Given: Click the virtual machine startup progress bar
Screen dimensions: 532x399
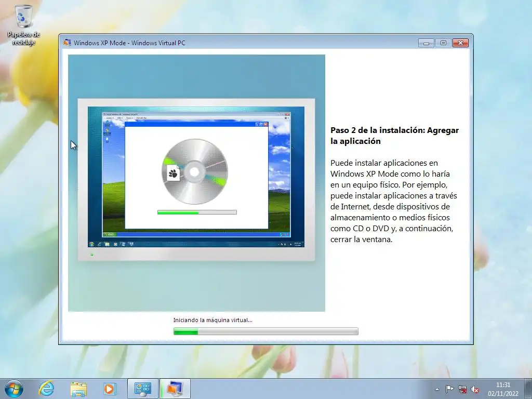Looking at the screenshot, I should pos(265,331).
